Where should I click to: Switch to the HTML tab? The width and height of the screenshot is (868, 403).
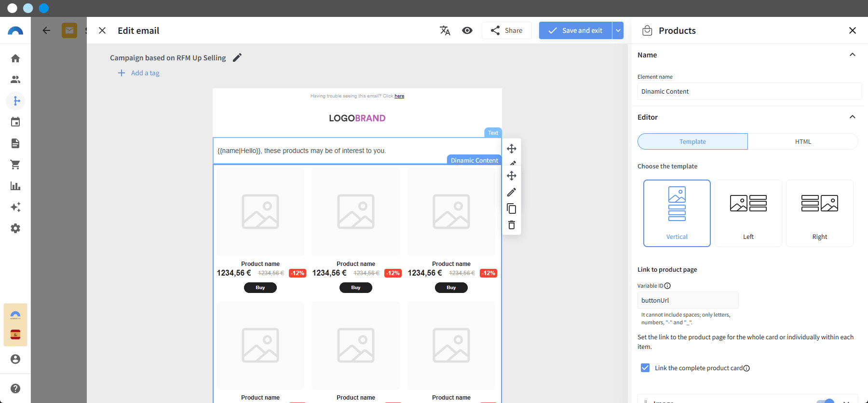click(x=803, y=141)
